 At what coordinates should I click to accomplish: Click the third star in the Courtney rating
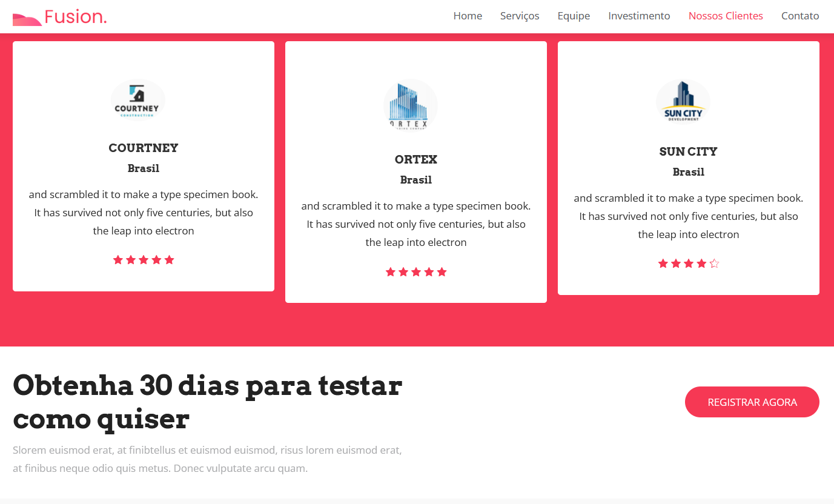144,260
